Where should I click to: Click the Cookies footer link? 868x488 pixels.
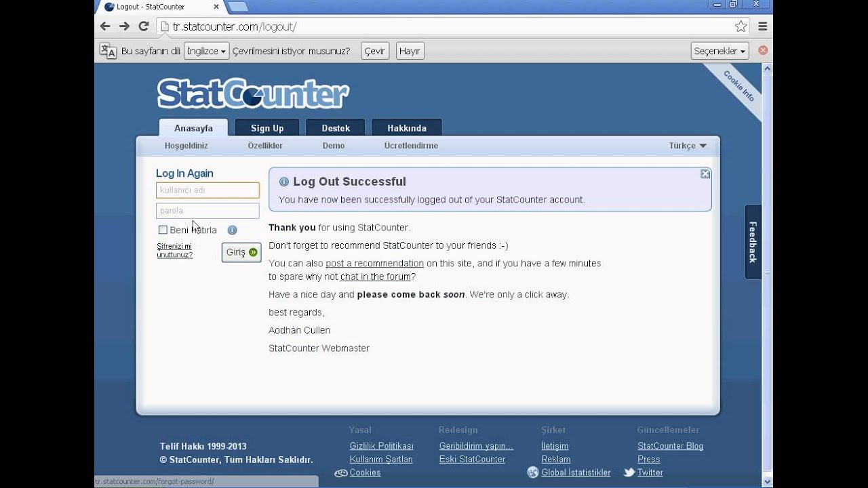point(365,472)
